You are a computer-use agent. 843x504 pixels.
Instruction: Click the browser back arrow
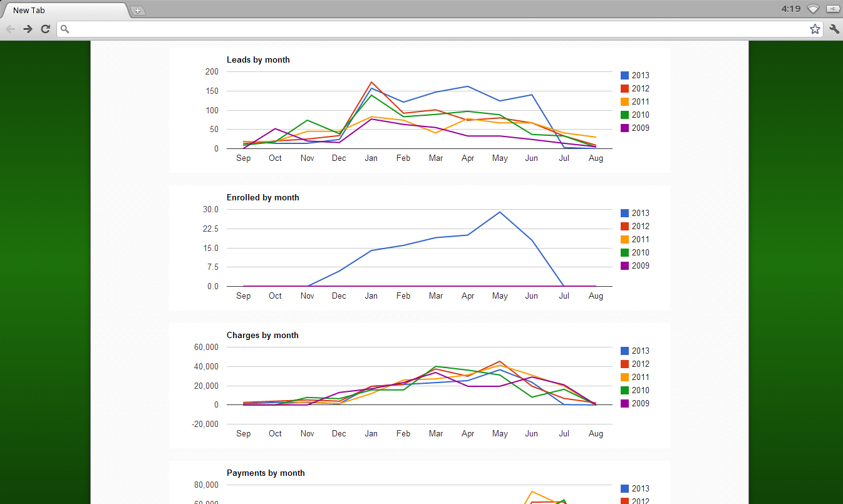pyautogui.click(x=10, y=29)
